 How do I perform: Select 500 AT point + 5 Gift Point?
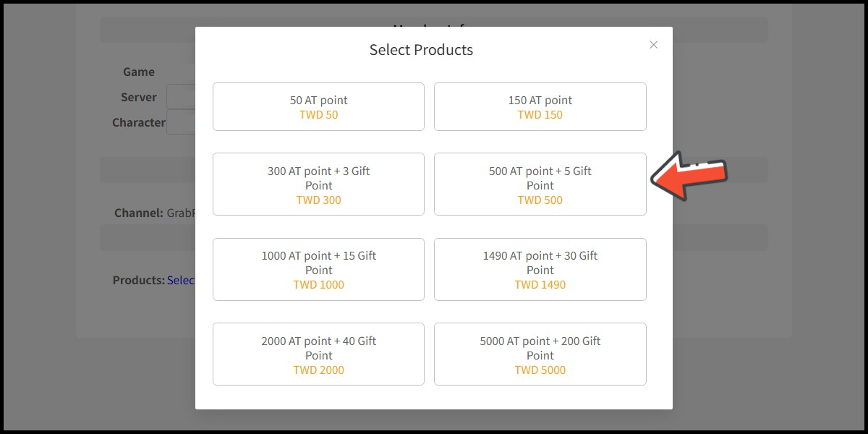tap(540, 184)
